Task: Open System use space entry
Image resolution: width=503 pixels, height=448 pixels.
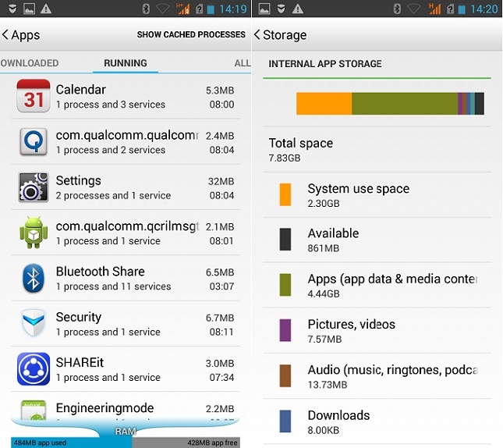Action: [377, 195]
